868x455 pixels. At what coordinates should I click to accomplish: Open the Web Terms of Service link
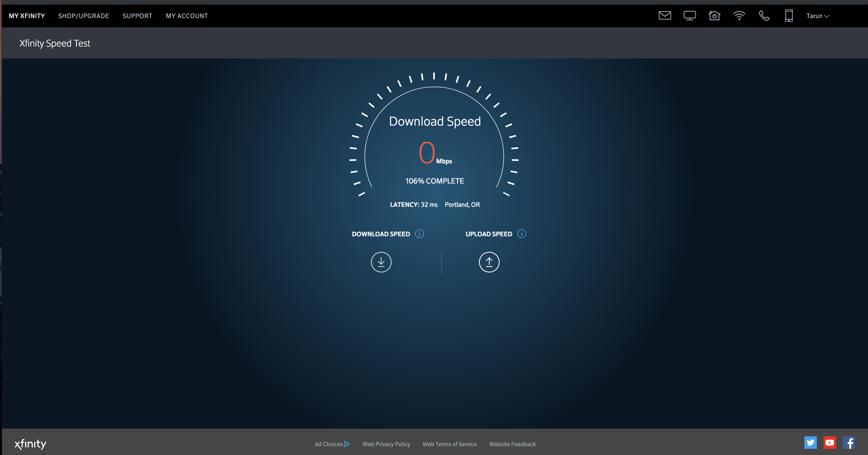coord(450,444)
